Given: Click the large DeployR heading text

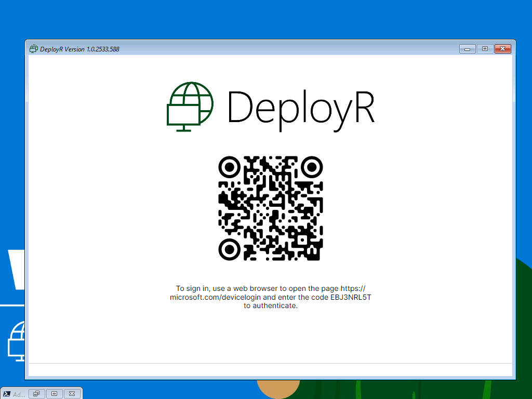Looking at the screenshot, I should (x=301, y=108).
